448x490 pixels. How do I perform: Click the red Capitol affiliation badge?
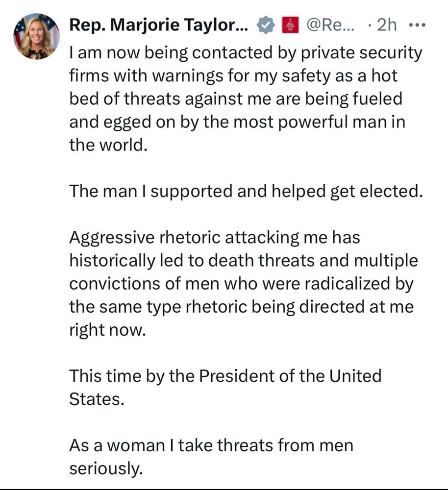tap(291, 25)
